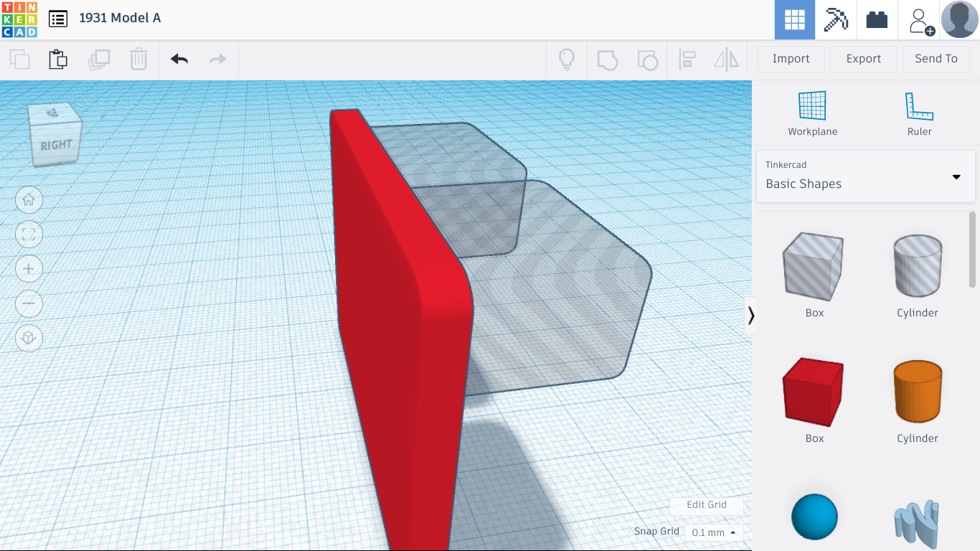This screenshot has height=551, width=980.
Task: Select the Ungroup icon
Action: [x=648, y=59]
